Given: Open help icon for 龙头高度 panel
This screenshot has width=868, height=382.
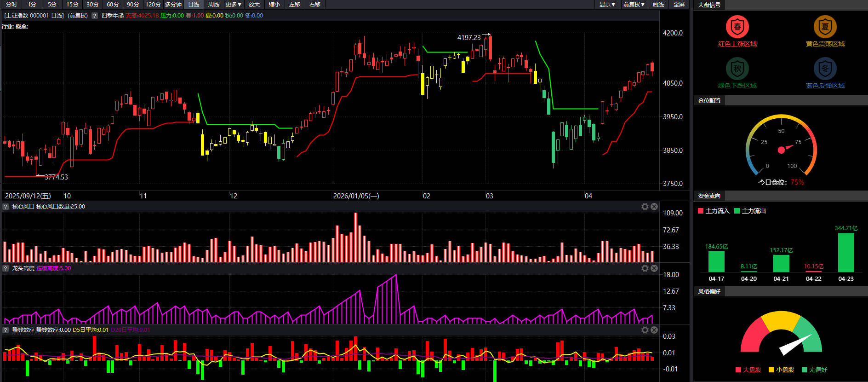Looking at the screenshot, I should coord(6,268).
